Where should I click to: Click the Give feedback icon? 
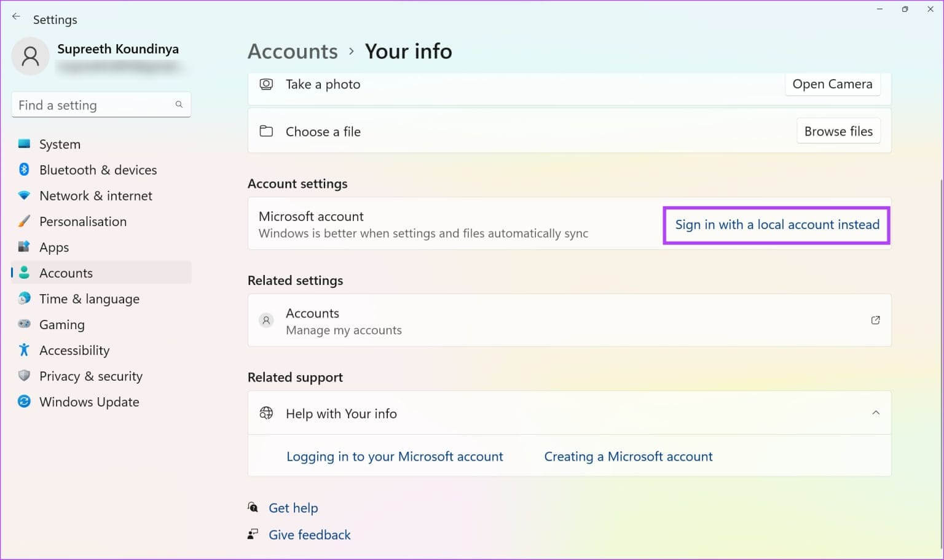coord(253,534)
